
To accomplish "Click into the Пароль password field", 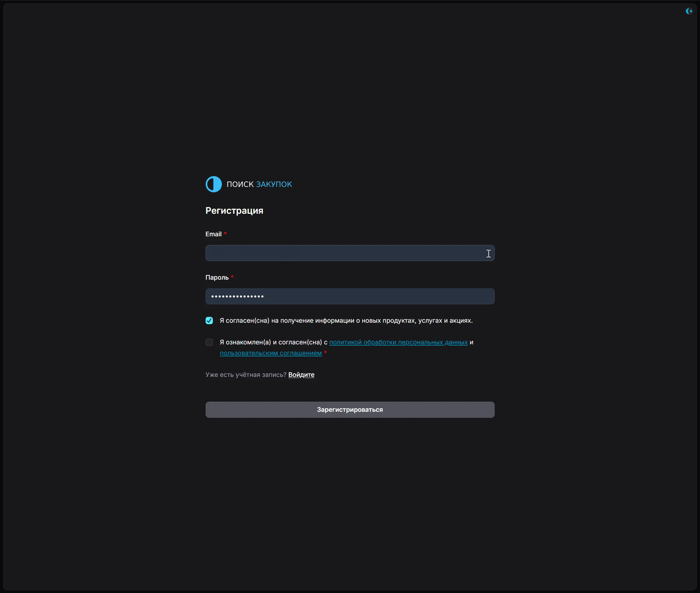I will (x=350, y=296).
